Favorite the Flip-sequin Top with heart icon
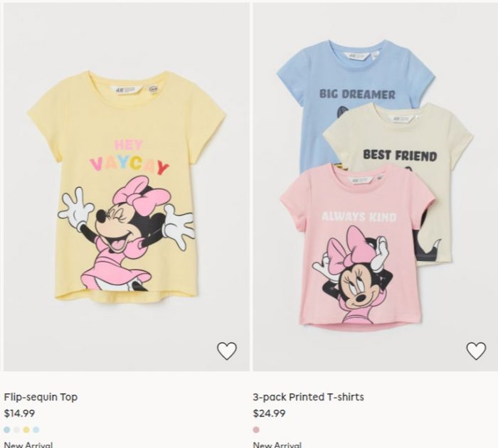Image resolution: width=498 pixels, height=448 pixels. point(227,351)
